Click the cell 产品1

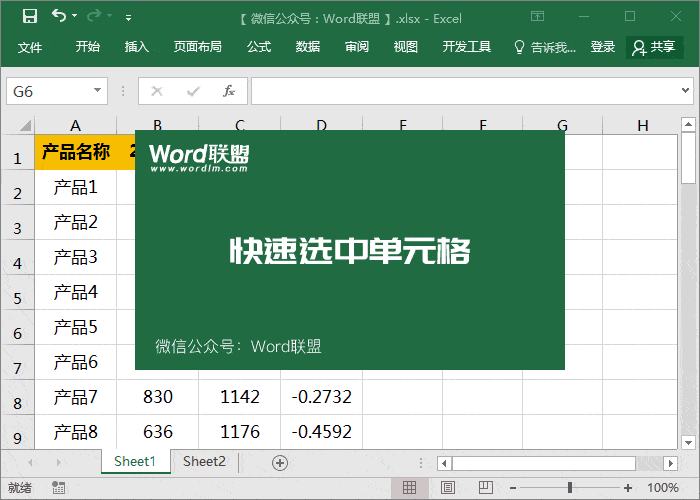tap(75, 187)
